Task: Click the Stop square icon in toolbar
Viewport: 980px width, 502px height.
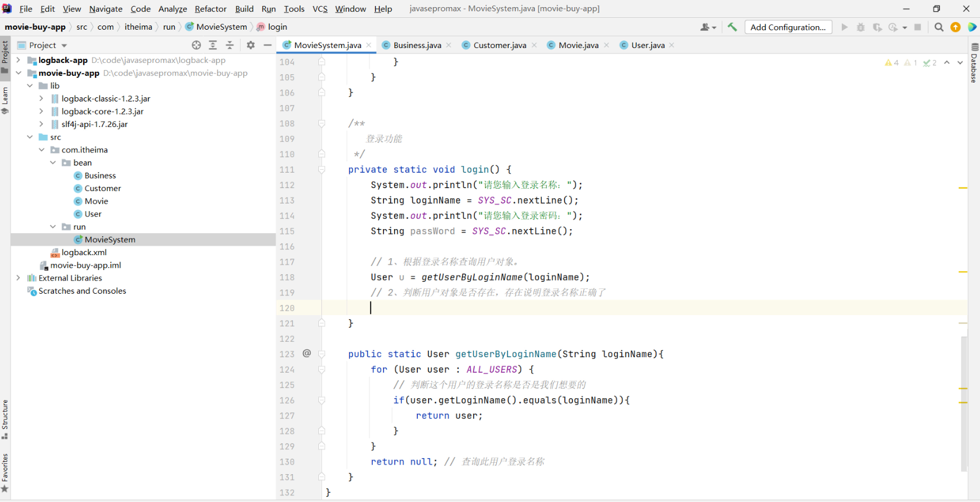Action: [x=918, y=27]
